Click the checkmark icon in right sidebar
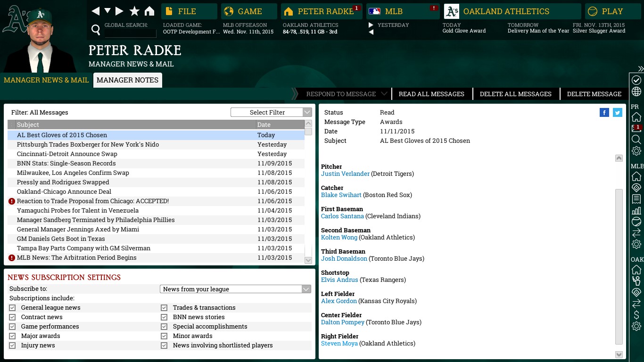Screen dimensions: 644x362 (636, 80)
